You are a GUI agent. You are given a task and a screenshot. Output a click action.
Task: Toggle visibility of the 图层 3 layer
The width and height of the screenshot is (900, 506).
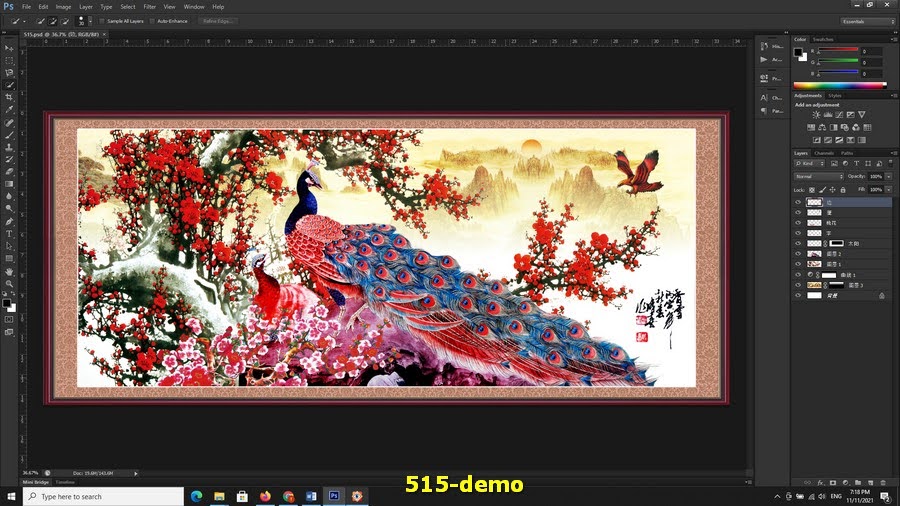tap(798, 285)
